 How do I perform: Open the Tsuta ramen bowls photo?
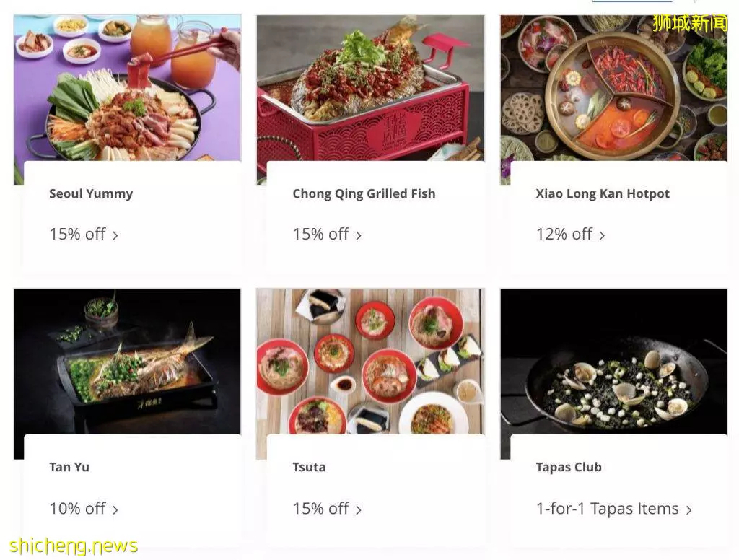click(370, 362)
